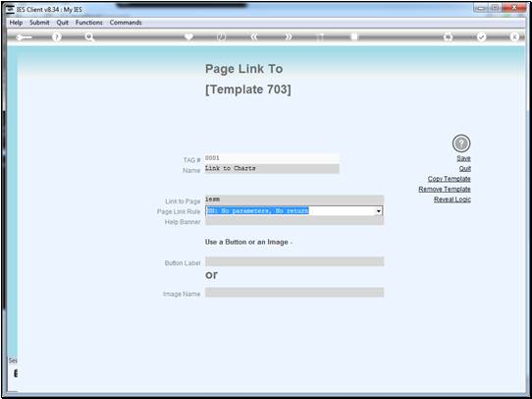Click the Remove Template link
Image resolution: width=532 pixels, height=399 pixels.
tap(445, 189)
